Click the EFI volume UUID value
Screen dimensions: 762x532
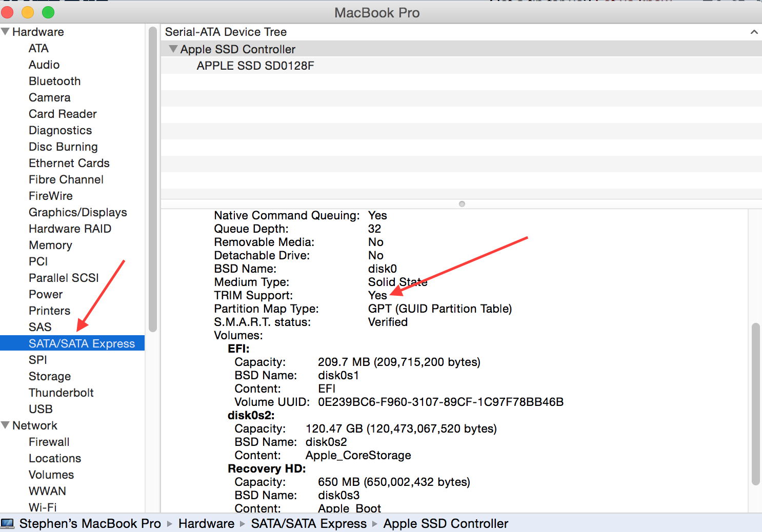(x=440, y=402)
